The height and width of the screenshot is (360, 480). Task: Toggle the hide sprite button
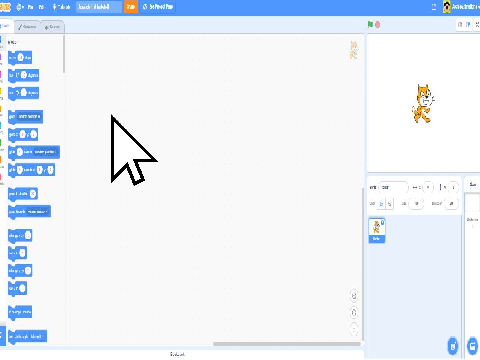point(389,203)
